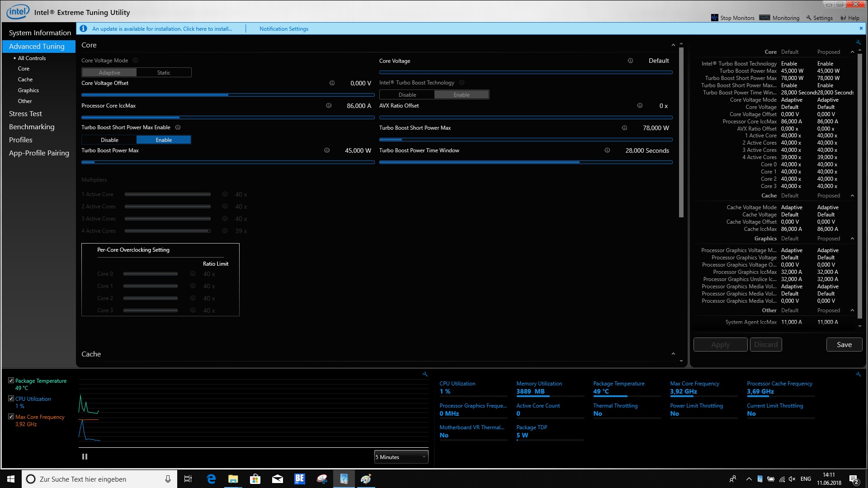Click wrench icon above the monitoring graph
The height and width of the screenshot is (488, 868).
tap(425, 374)
